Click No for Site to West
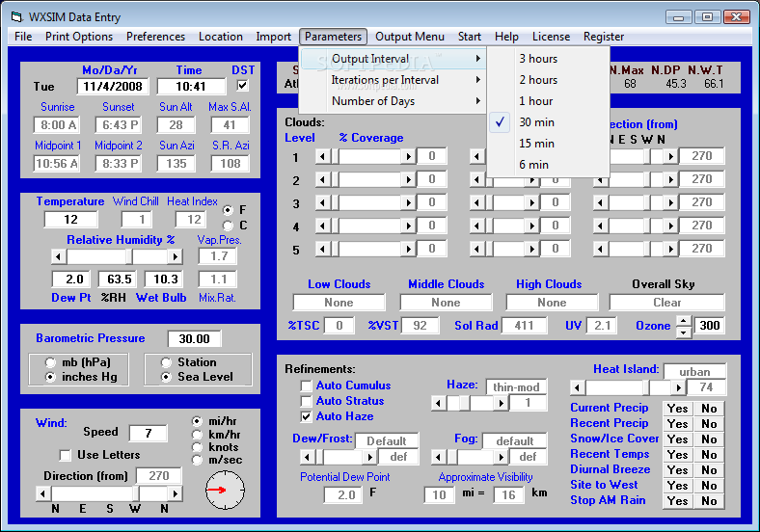760x532 pixels. coord(709,486)
